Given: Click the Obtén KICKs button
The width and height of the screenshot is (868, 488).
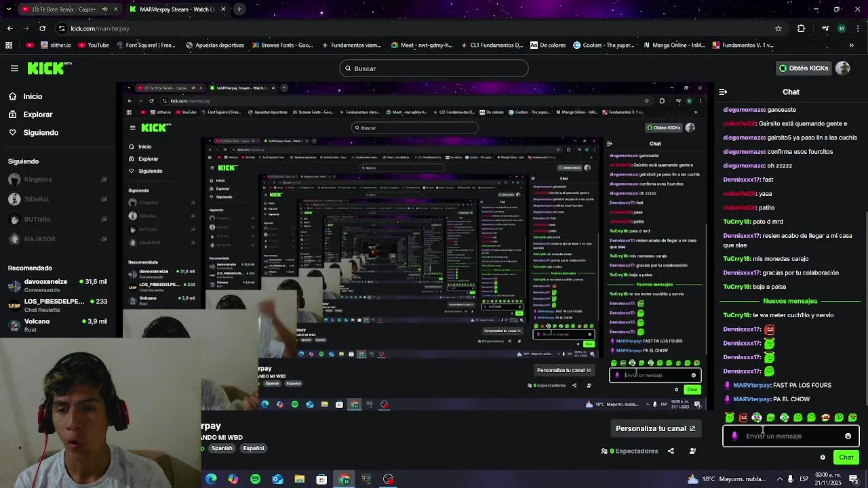Looking at the screenshot, I should (803, 68).
